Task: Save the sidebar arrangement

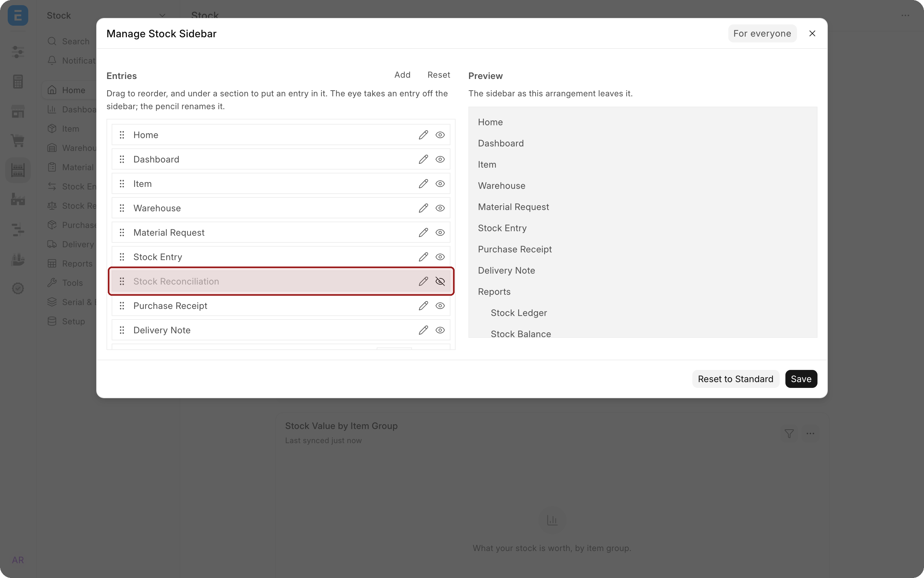Action: pos(801,379)
